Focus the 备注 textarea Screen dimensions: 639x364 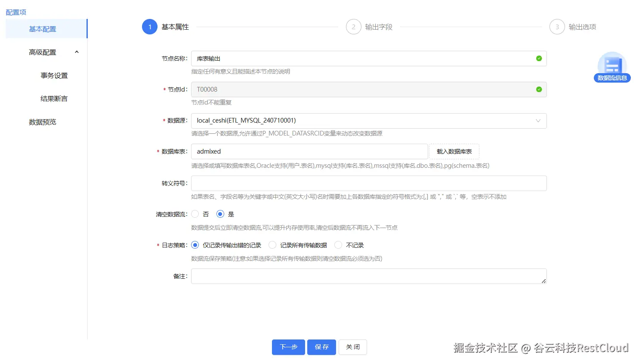369,276
